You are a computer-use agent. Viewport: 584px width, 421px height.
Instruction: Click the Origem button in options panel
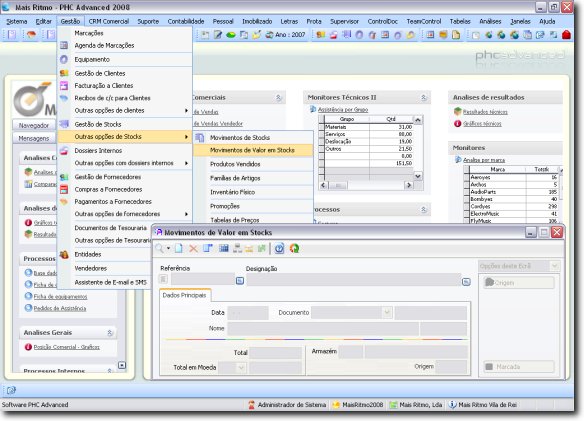pyautogui.click(x=519, y=283)
